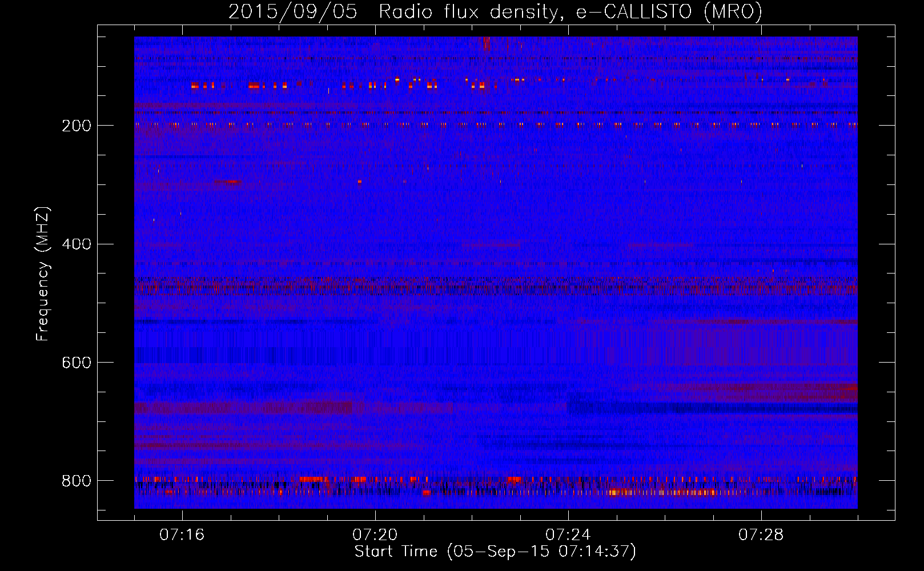Click the "800" frequency tick label

[76, 481]
